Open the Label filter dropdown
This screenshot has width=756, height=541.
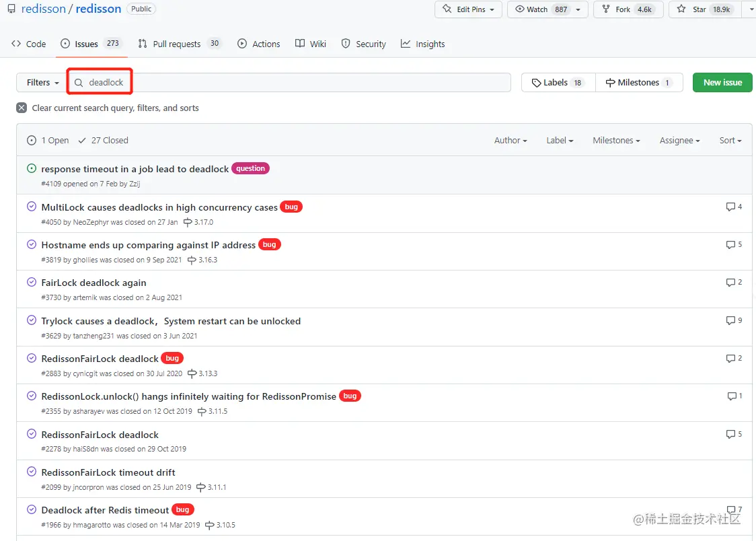[560, 141]
